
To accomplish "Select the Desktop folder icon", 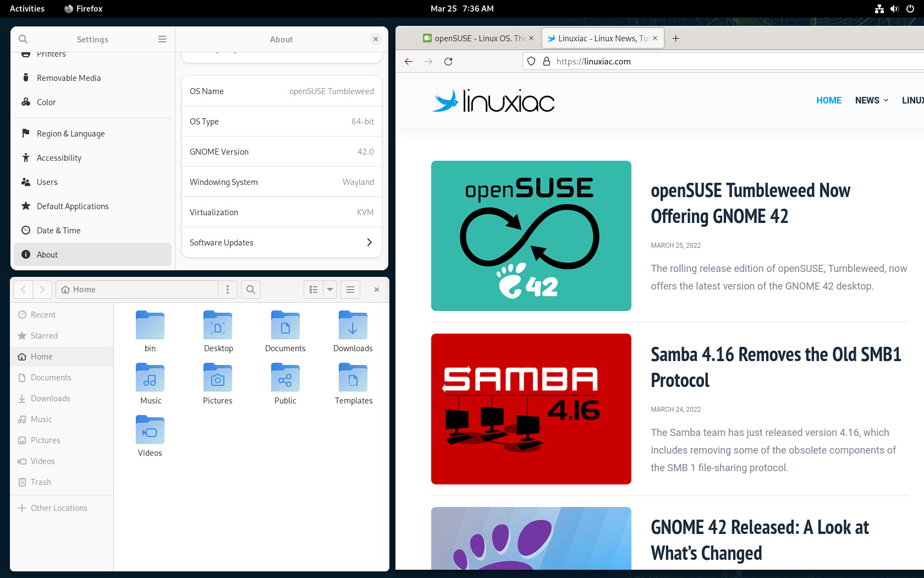I will point(218,325).
